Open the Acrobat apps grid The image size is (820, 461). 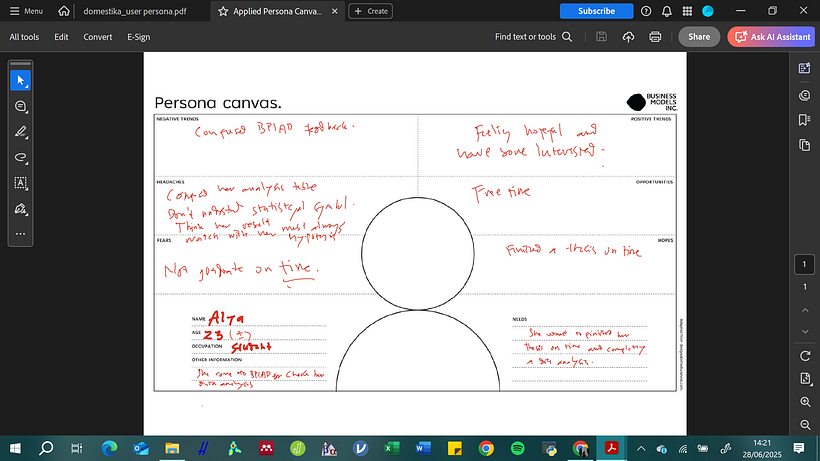pyautogui.click(x=687, y=11)
